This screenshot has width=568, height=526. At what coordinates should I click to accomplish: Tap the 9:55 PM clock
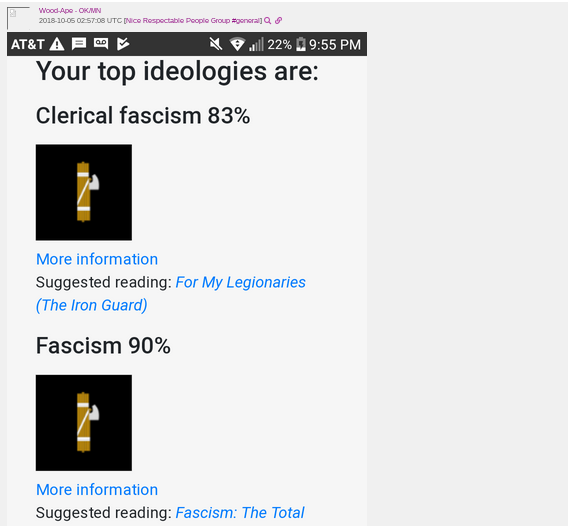(x=335, y=45)
